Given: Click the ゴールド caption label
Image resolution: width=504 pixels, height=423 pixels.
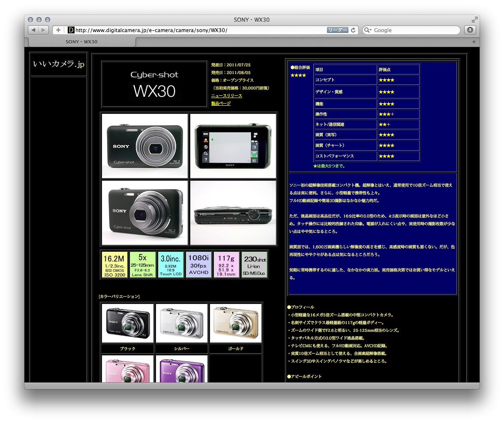Looking at the screenshot, I should coord(236,349).
